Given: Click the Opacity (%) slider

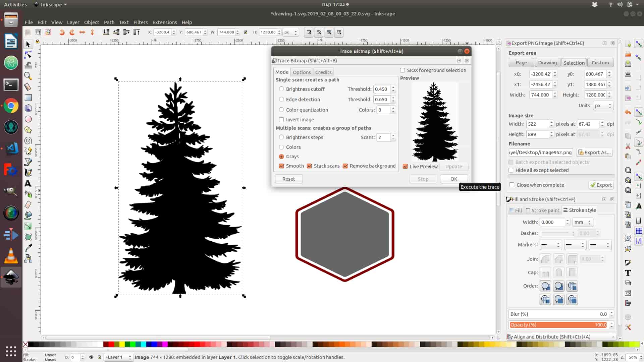Looking at the screenshot, I should (558, 325).
